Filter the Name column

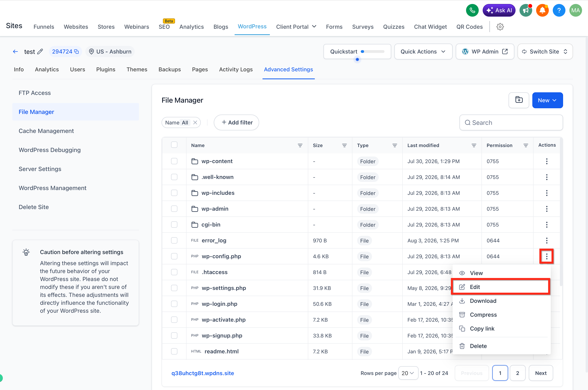coord(300,145)
